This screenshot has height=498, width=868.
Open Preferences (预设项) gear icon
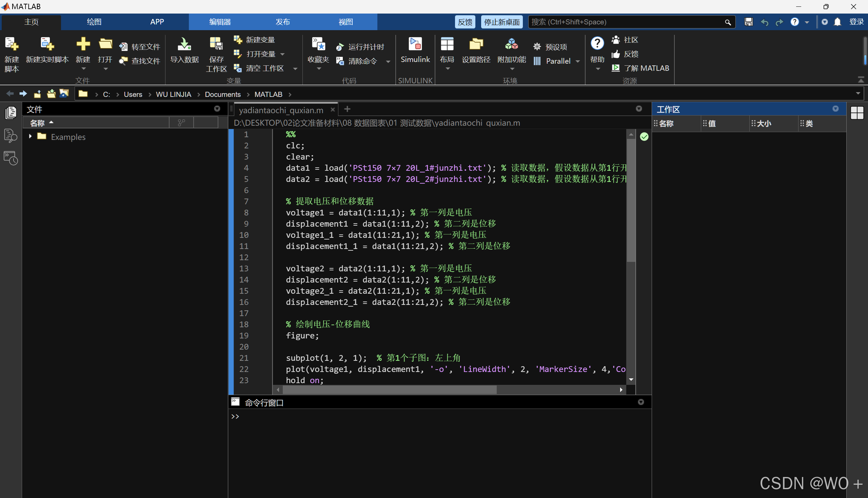click(x=537, y=47)
